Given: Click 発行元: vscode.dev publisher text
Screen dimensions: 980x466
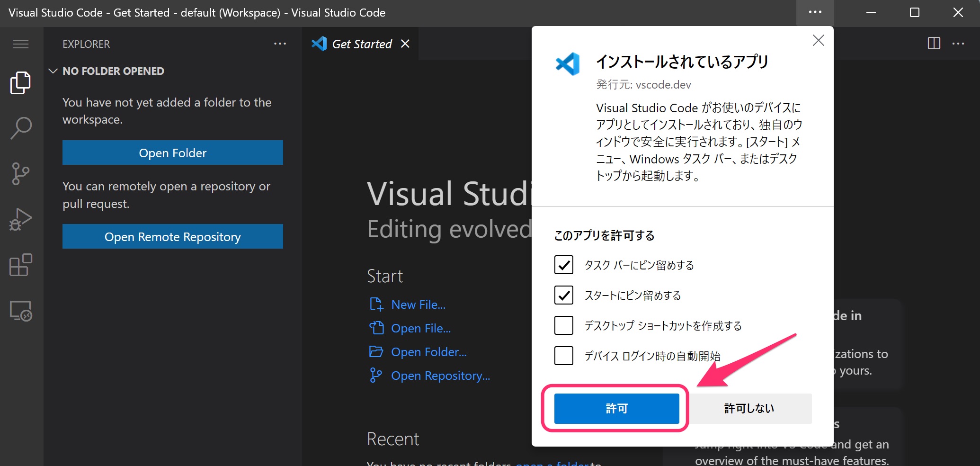Looking at the screenshot, I should (643, 85).
